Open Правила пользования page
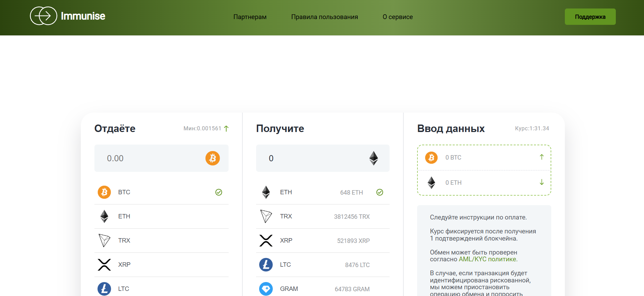Image resolution: width=644 pixels, height=296 pixels. (325, 17)
